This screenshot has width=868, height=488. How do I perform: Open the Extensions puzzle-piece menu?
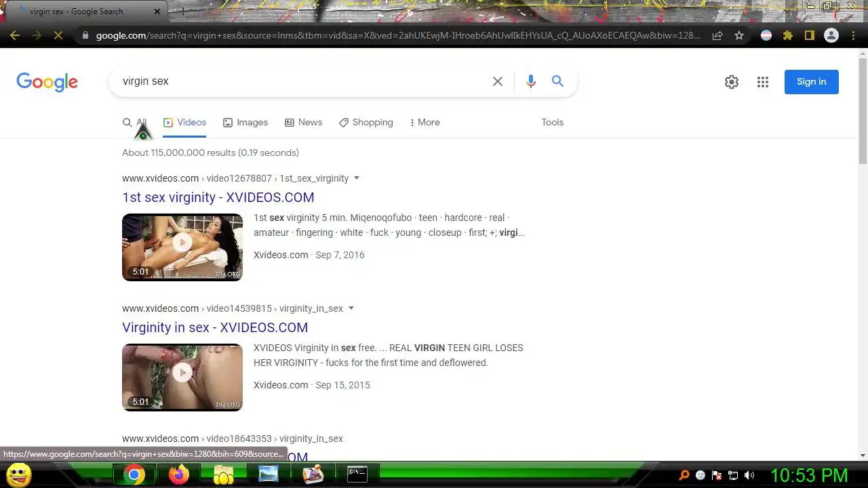(788, 35)
